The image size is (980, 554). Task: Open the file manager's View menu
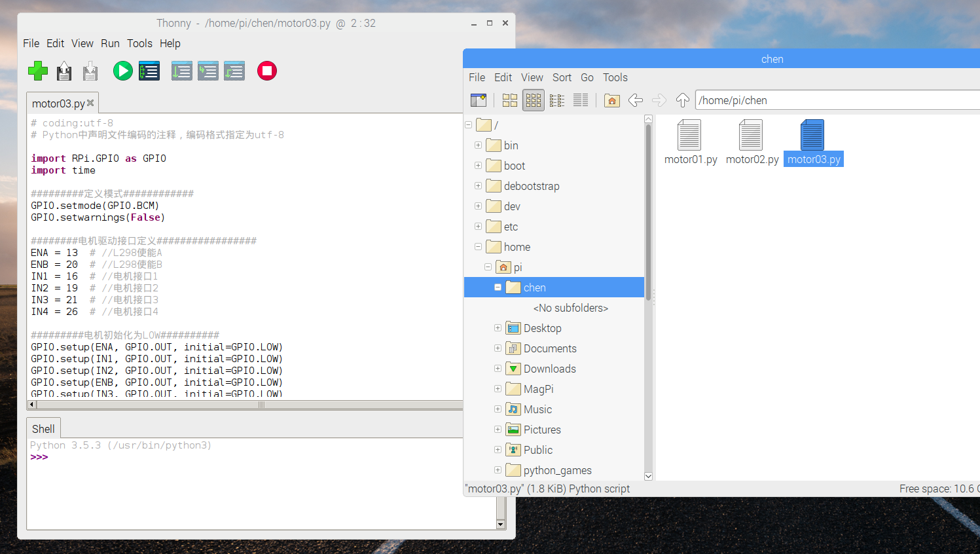(532, 77)
